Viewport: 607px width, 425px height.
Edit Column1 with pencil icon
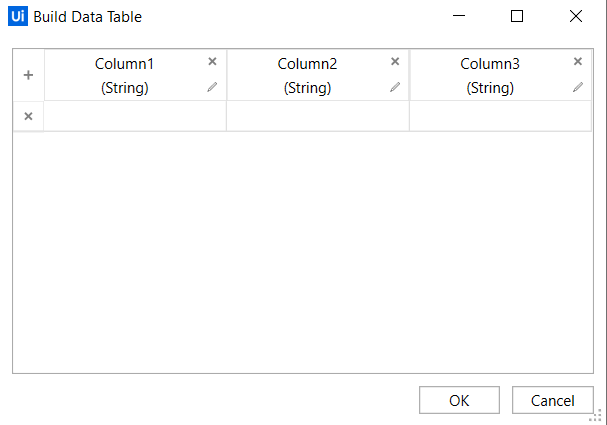pos(212,87)
